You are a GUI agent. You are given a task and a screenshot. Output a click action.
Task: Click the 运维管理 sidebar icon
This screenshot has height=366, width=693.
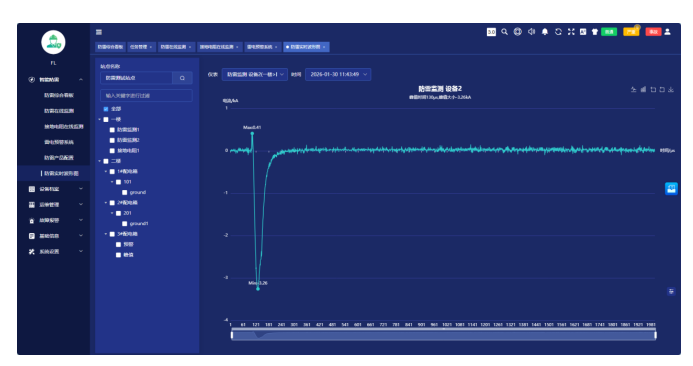point(31,205)
